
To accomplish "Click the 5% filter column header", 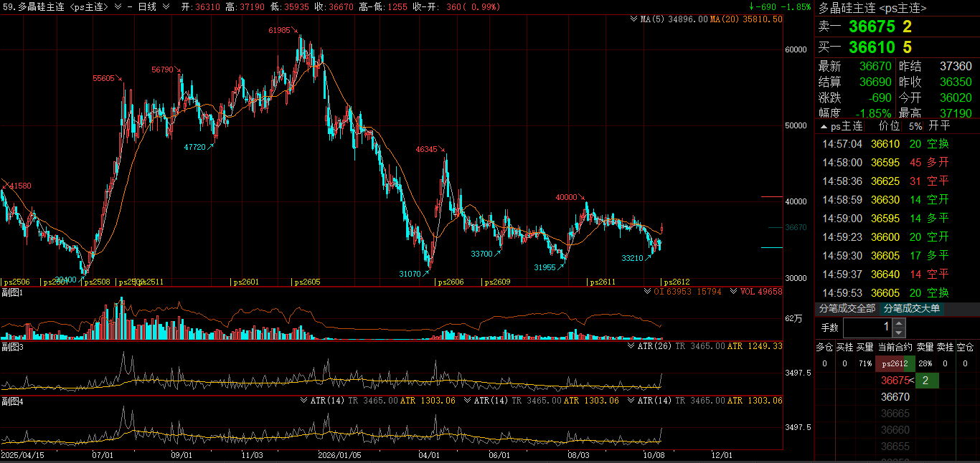I will tap(915, 126).
